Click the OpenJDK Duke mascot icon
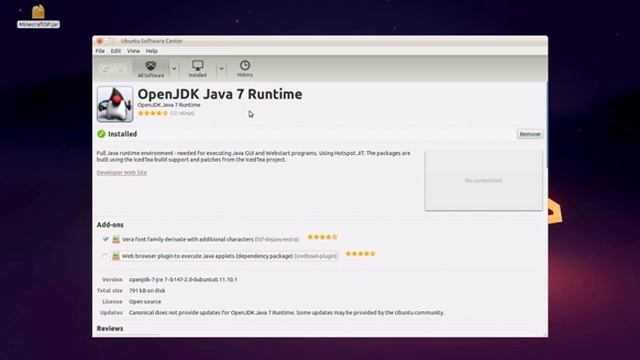This screenshot has width=640, height=360. click(115, 104)
